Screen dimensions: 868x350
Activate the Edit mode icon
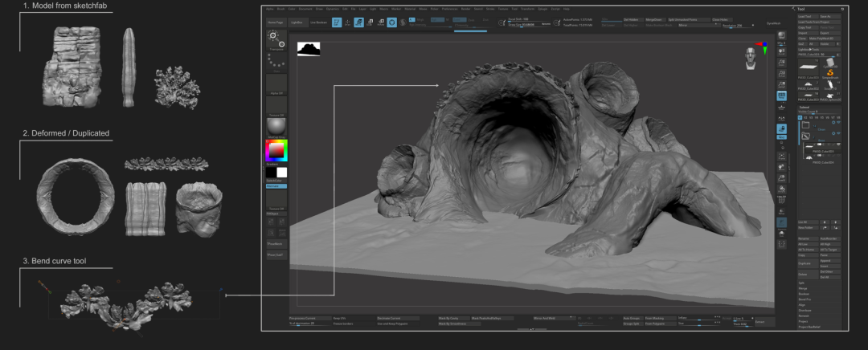[x=338, y=22]
